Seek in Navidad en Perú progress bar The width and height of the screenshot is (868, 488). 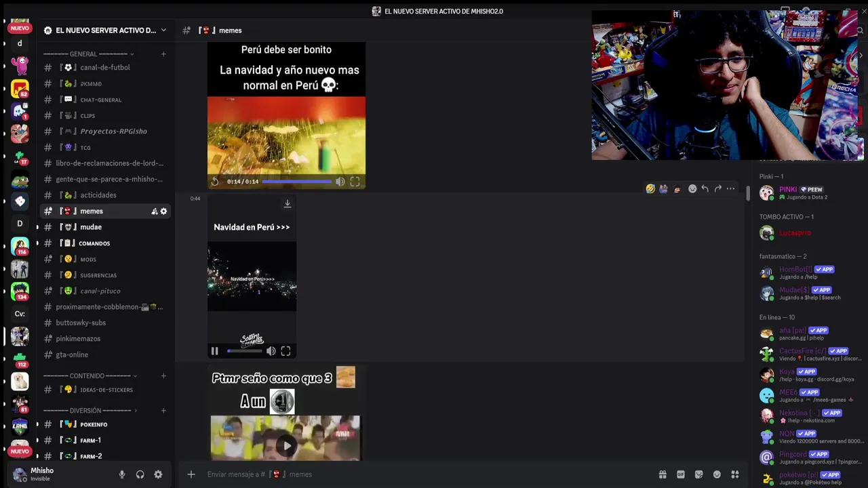[244, 351]
